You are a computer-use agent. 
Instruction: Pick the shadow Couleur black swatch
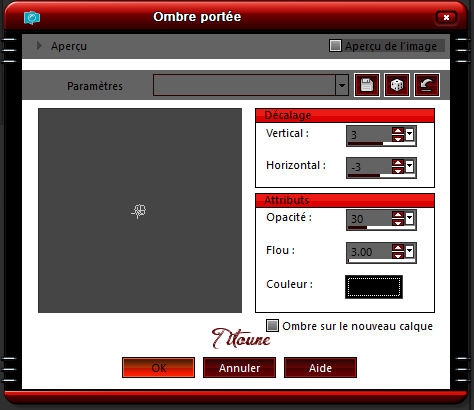[x=374, y=287]
